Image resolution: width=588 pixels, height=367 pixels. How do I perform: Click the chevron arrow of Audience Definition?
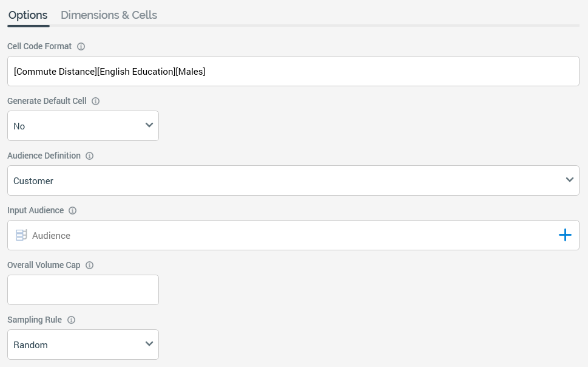click(x=569, y=180)
